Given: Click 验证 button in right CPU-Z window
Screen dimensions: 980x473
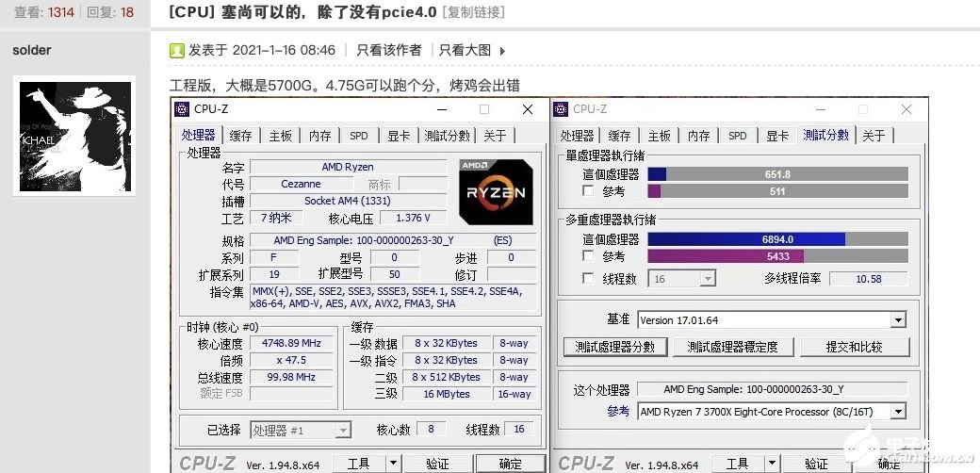Looking at the screenshot, I should [816, 464].
